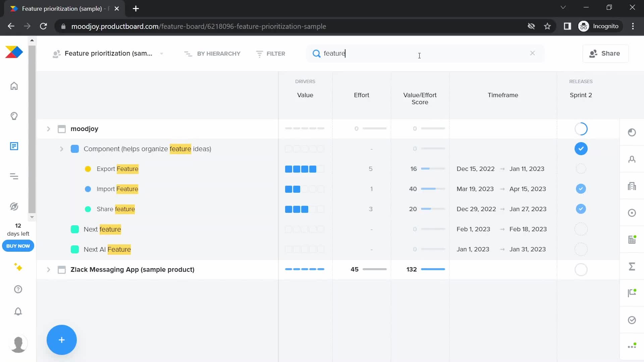Toggle Sprint 2 release for Export Feature
Image resolution: width=644 pixels, height=362 pixels.
tap(581, 169)
